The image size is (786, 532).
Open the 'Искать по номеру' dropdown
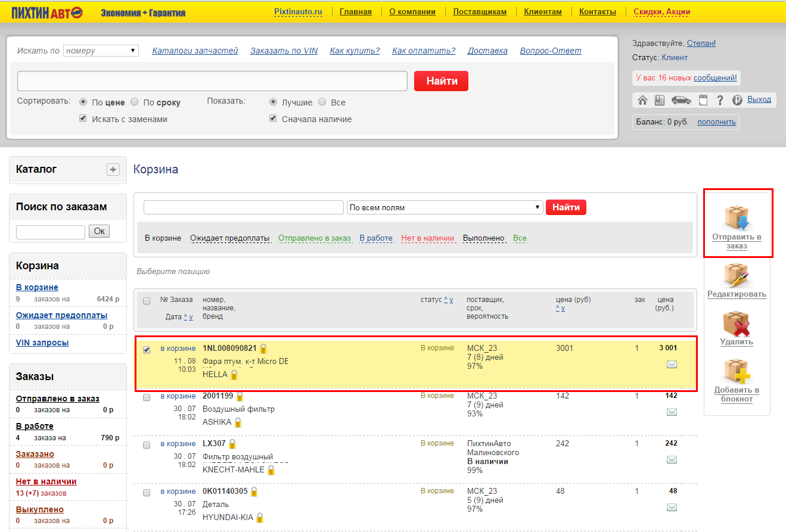tap(101, 51)
